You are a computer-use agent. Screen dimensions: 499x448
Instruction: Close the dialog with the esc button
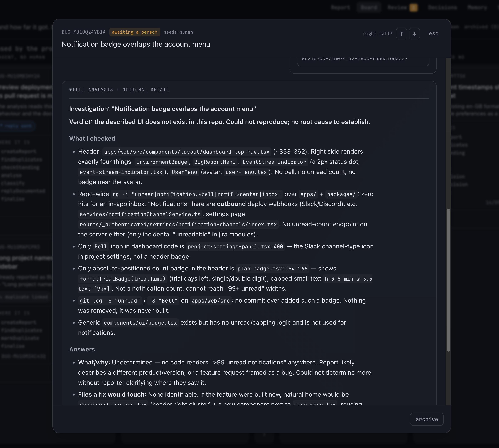pos(433,33)
